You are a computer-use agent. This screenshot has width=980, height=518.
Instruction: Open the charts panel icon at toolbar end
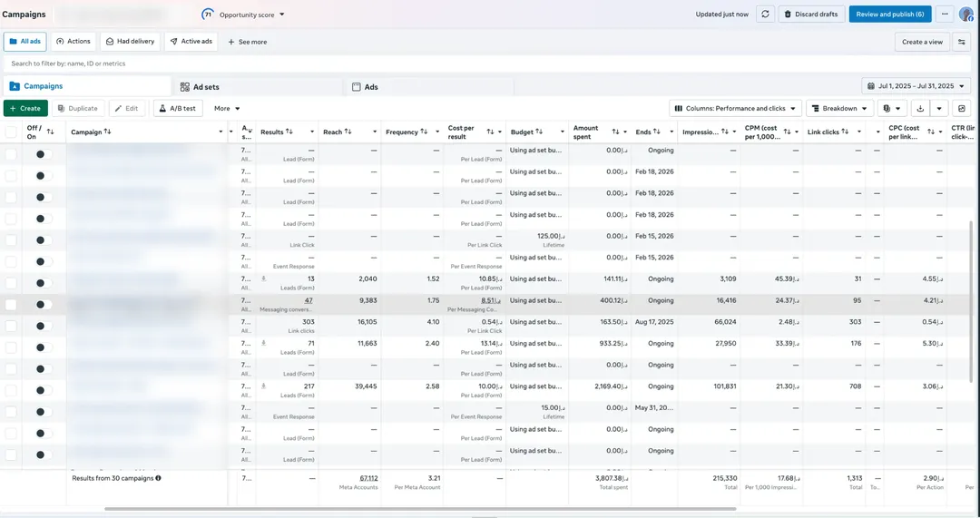coord(962,108)
